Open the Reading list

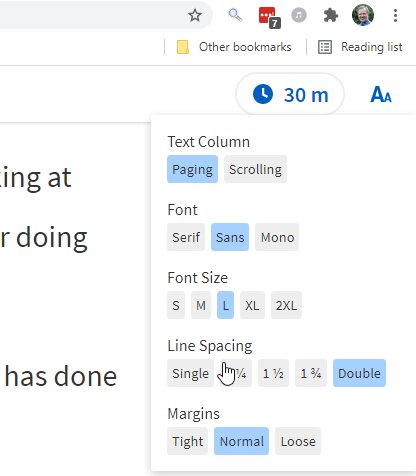point(360,47)
